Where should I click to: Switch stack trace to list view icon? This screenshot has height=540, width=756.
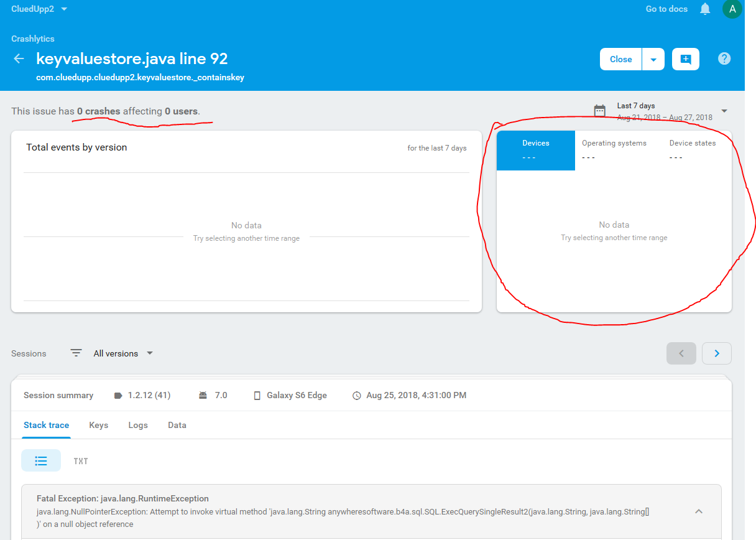coord(41,461)
